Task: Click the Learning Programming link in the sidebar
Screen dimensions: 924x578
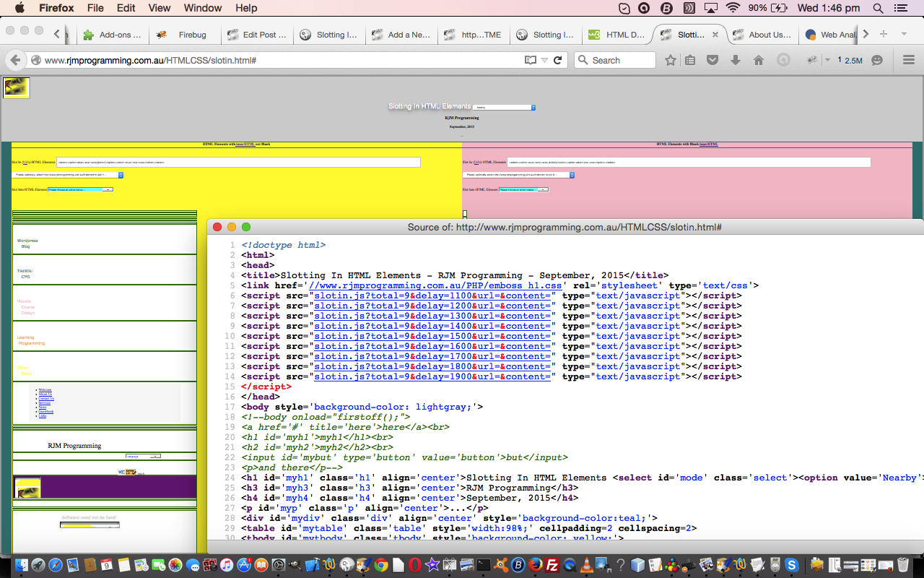Action: point(31,340)
